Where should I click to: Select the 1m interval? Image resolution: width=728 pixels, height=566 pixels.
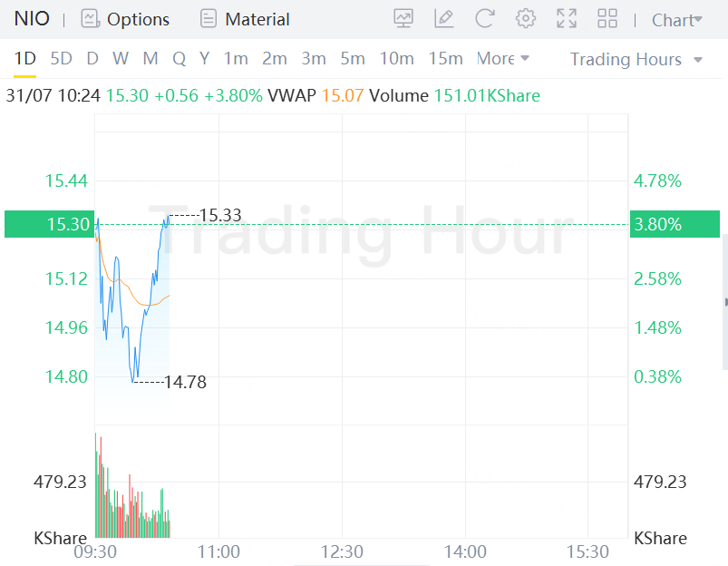[236, 59]
